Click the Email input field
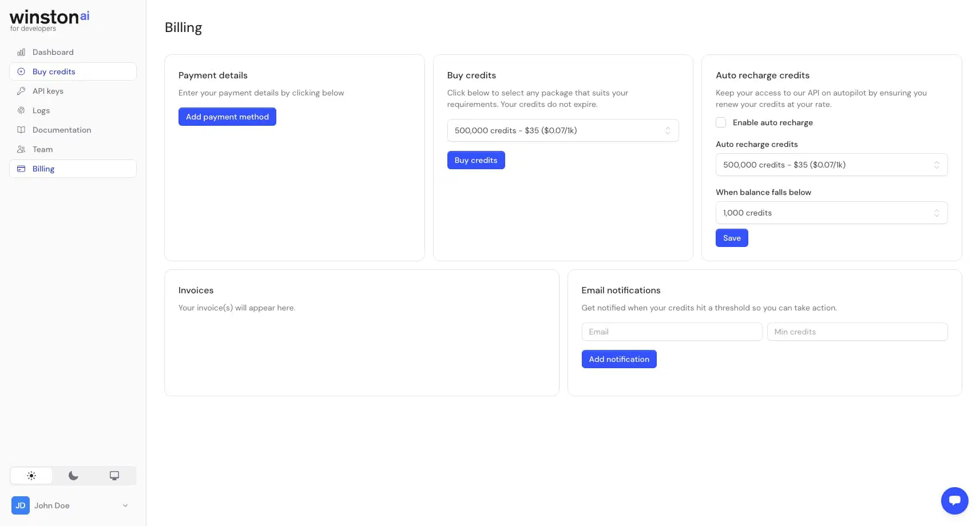980x526 pixels. coord(672,332)
